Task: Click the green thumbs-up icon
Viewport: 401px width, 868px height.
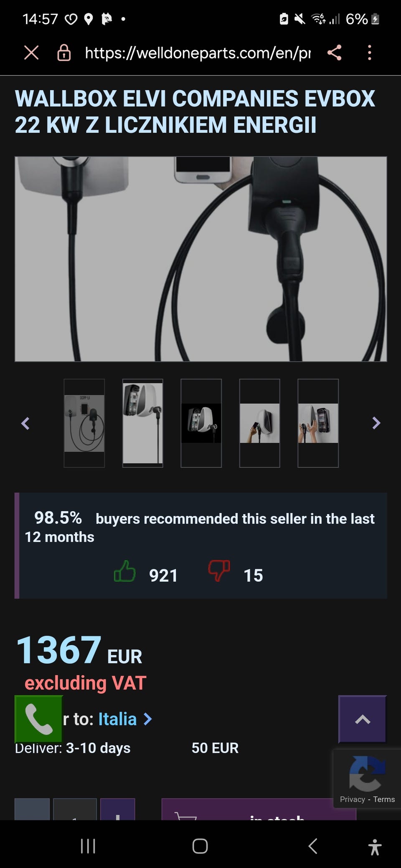Action: pyautogui.click(x=125, y=571)
